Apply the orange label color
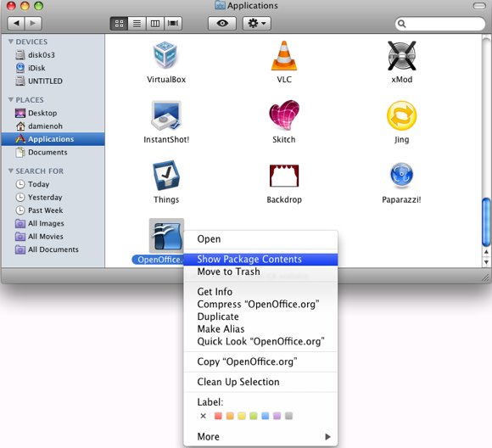 click(x=230, y=416)
